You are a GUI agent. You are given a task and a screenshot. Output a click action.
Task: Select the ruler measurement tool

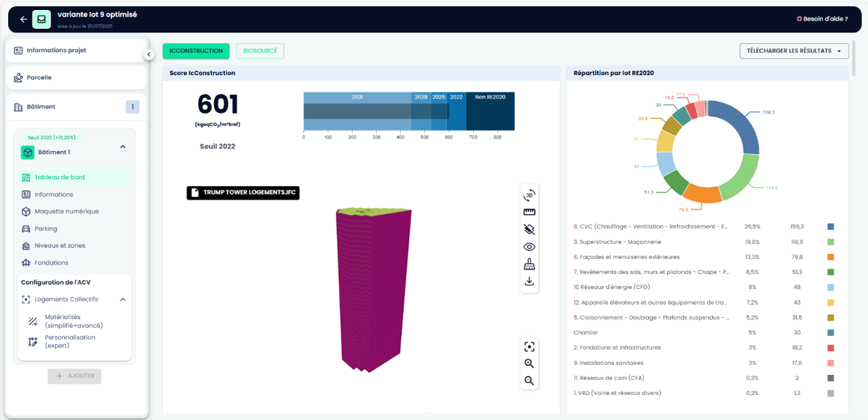pos(529,212)
